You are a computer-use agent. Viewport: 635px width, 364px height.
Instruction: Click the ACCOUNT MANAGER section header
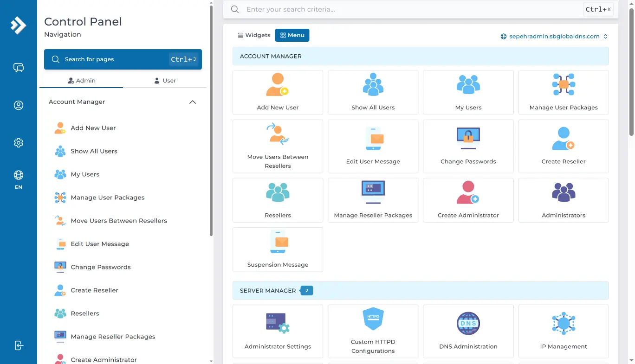pos(421,56)
